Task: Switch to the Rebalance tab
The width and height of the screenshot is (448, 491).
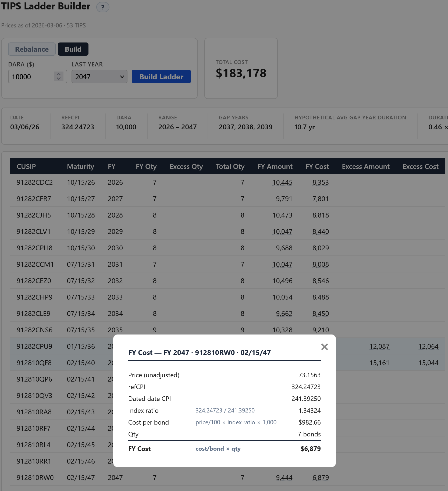Action: [32, 49]
